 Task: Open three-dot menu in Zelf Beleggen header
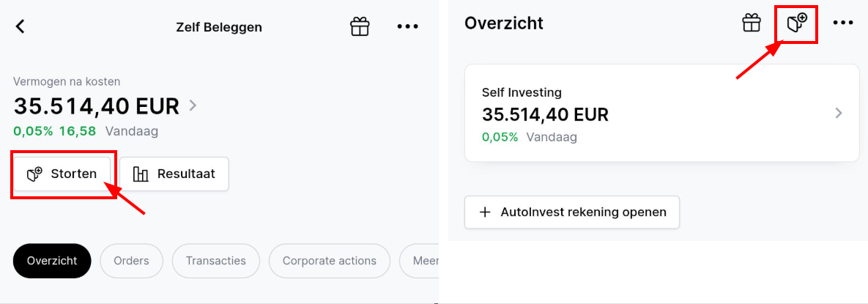click(x=408, y=26)
